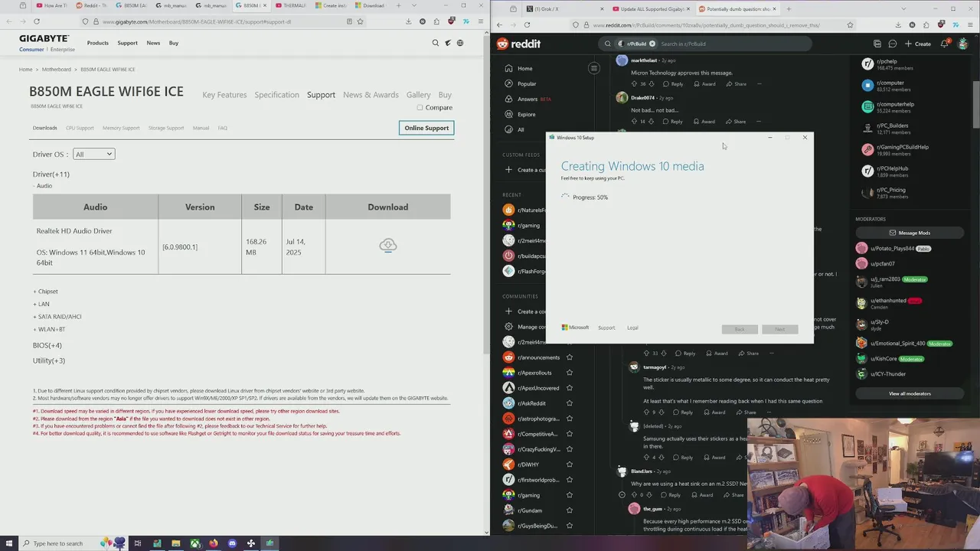Open Legal link in Windows 10 Setup

pos(632,328)
